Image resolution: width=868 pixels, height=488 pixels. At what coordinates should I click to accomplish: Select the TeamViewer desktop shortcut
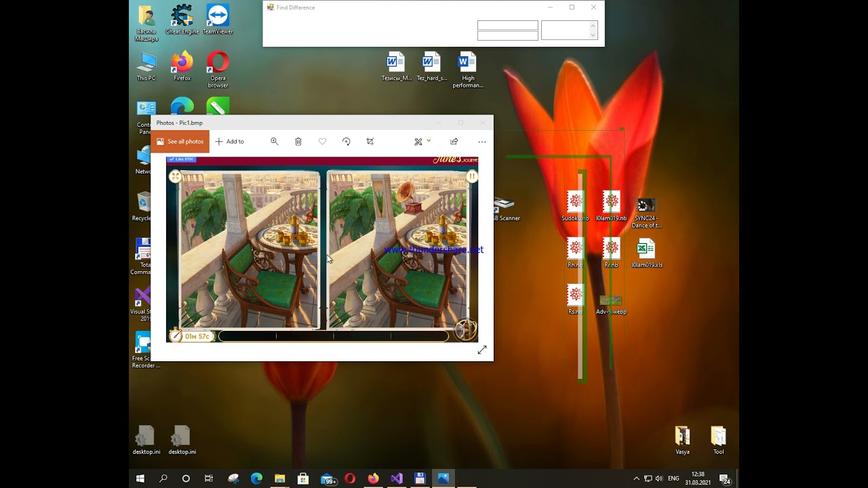click(218, 20)
